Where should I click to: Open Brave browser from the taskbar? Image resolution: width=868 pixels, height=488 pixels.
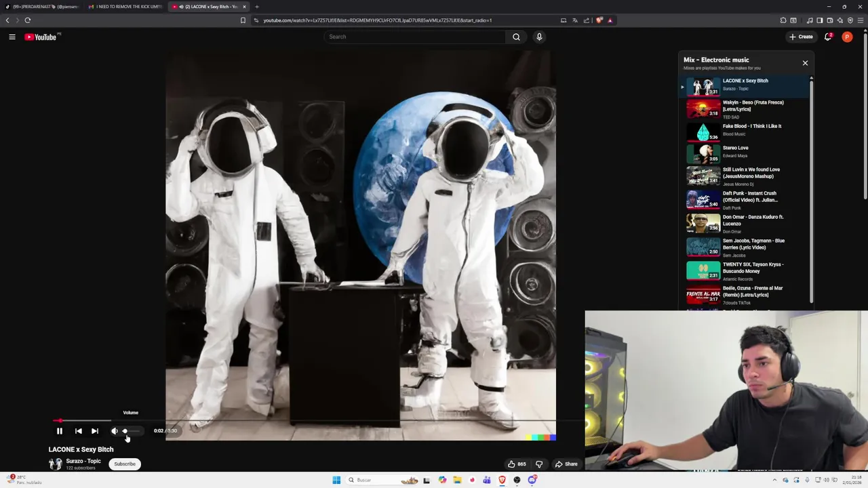[x=502, y=480]
